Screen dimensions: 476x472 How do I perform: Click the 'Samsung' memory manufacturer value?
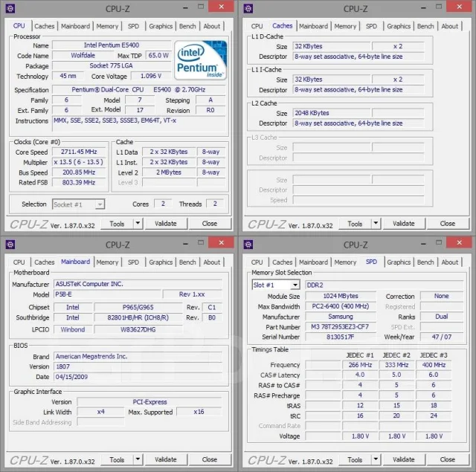pyautogui.click(x=341, y=317)
